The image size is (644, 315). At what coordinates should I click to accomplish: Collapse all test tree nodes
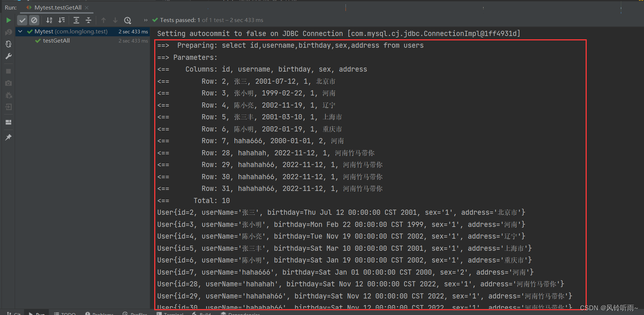coord(88,20)
